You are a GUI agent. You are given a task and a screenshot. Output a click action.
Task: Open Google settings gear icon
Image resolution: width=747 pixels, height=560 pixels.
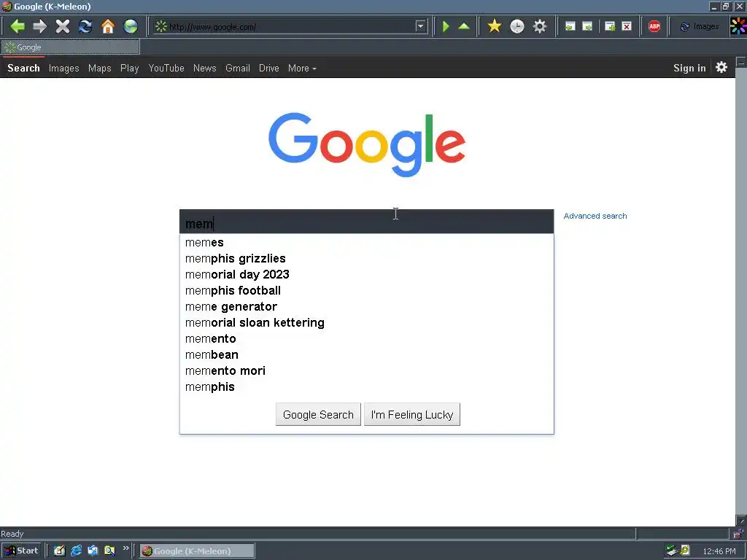[721, 67]
